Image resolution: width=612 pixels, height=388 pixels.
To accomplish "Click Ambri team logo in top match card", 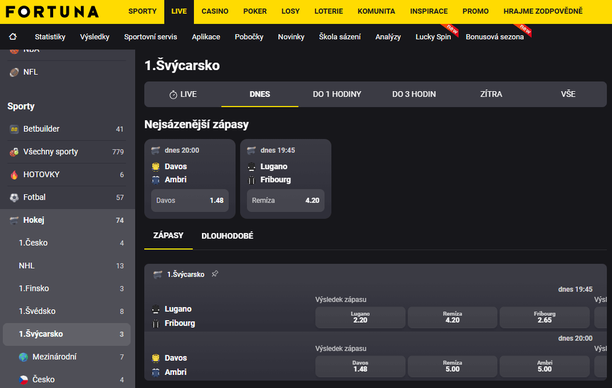I will 156,180.
